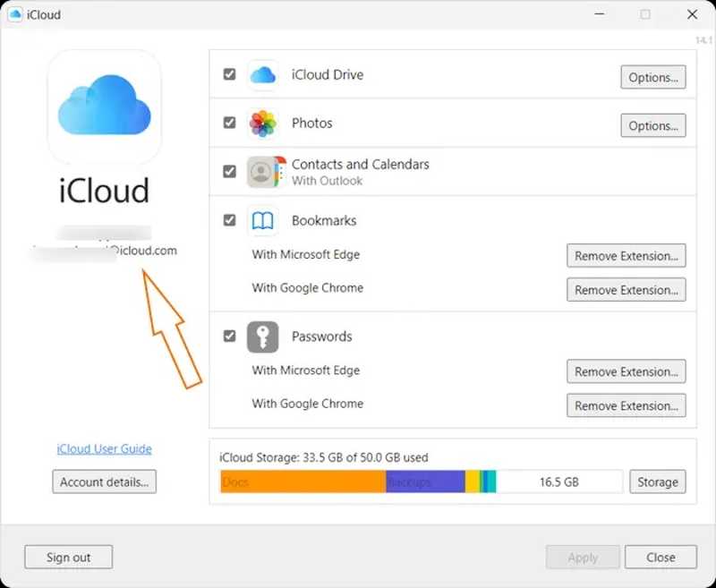Open Photos Options
The image size is (716, 588).
(x=653, y=125)
